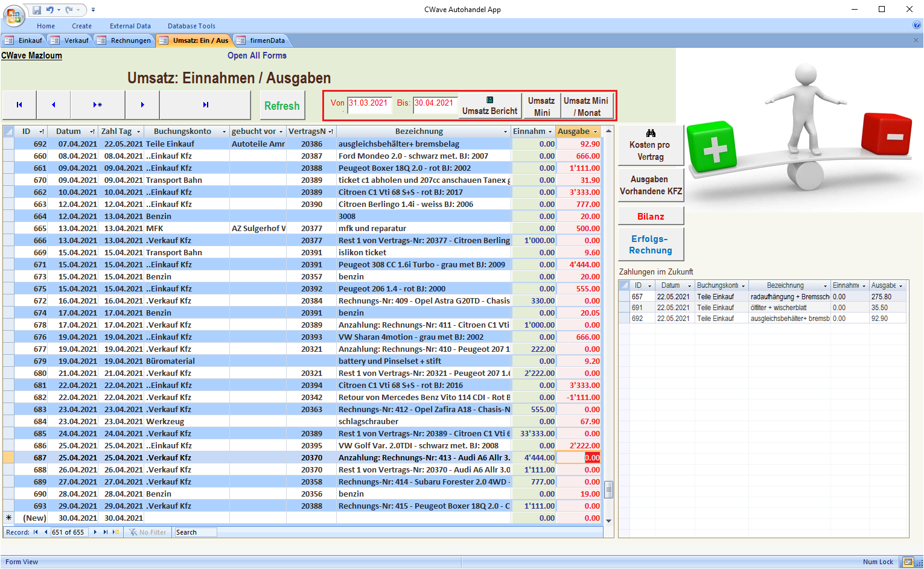Add new record using large arrow-asterisk button

[x=97, y=105]
